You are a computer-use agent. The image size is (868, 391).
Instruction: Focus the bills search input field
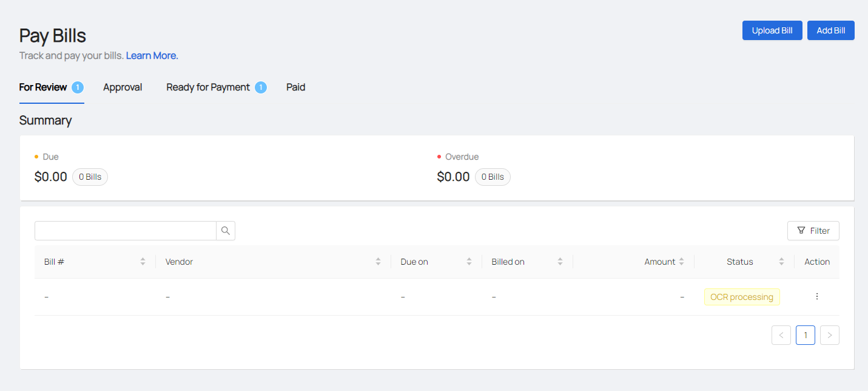click(125, 231)
